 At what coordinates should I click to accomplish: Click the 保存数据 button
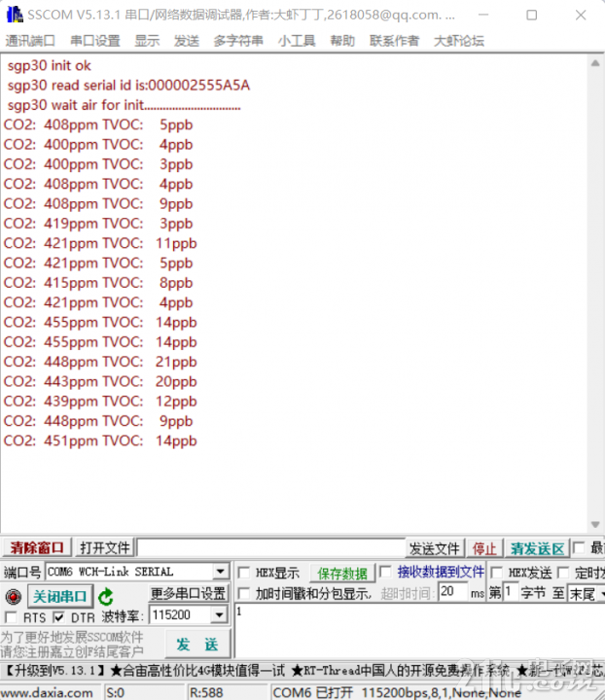[x=342, y=574]
